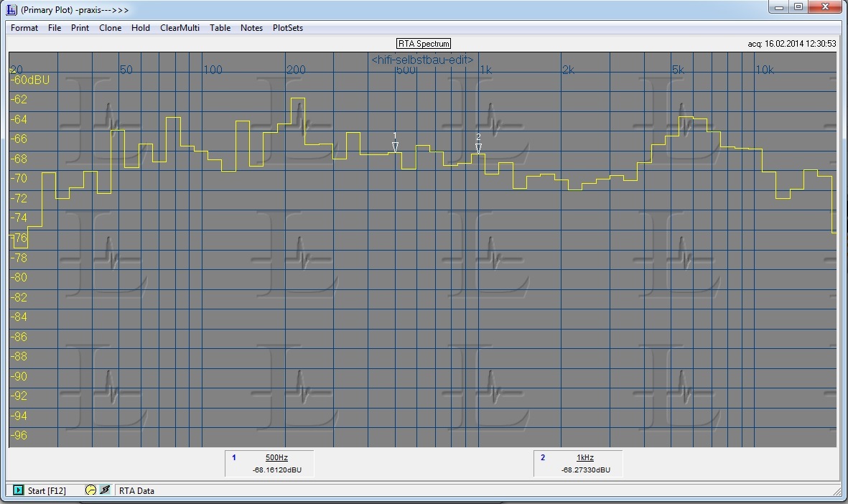The width and height of the screenshot is (848, 504).
Task: Click the 1k frequency axis label
Action: point(485,70)
